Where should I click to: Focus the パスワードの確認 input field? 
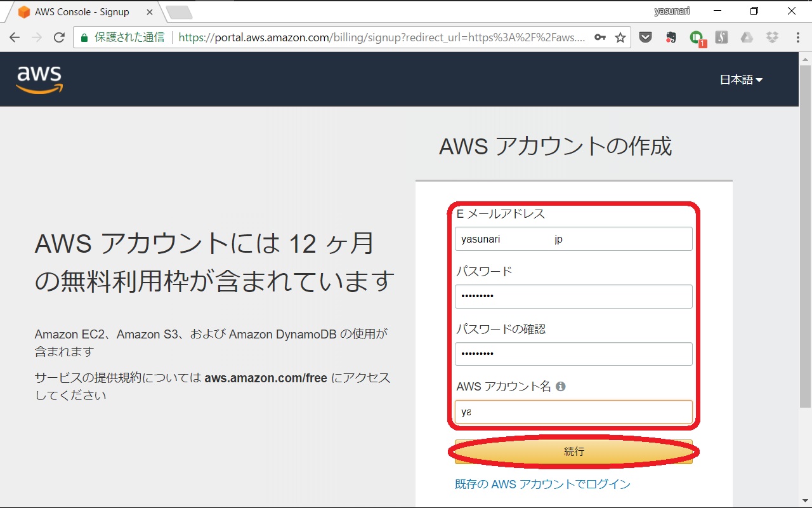[x=573, y=354]
